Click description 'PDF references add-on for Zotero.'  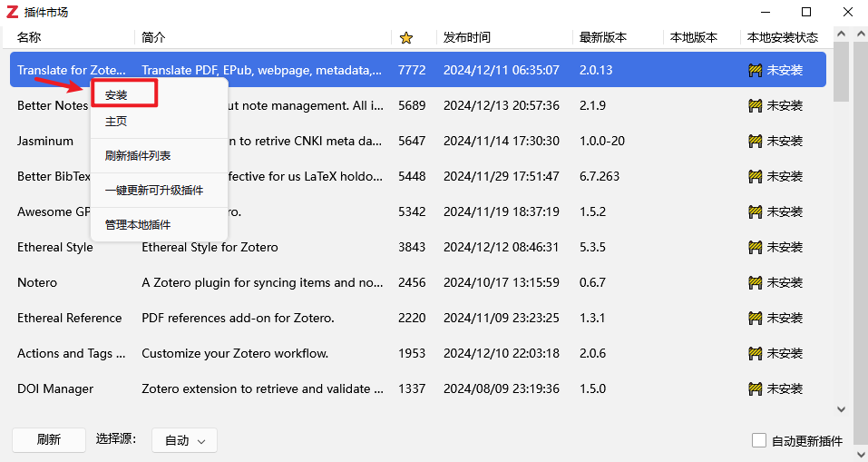click(238, 318)
